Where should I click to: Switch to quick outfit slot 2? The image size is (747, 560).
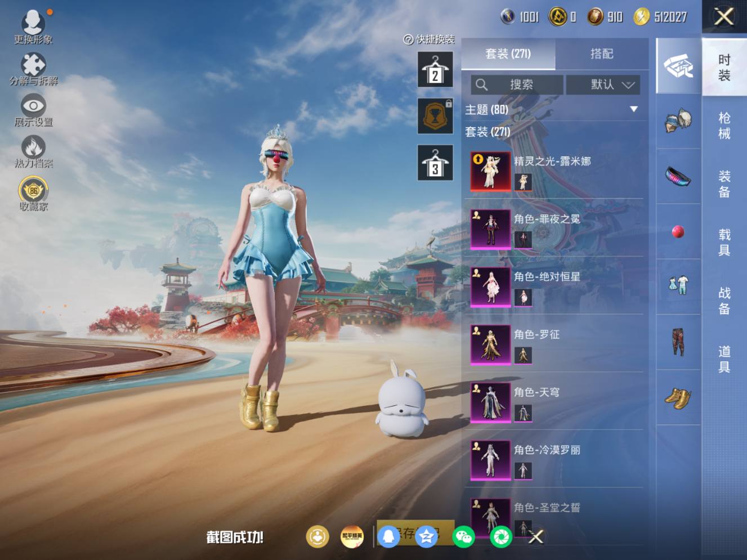point(435,70)
